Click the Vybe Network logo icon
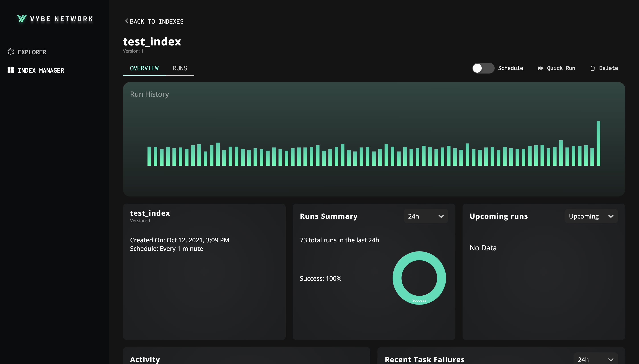Screen dimensions: 639x364 (22, 18)
